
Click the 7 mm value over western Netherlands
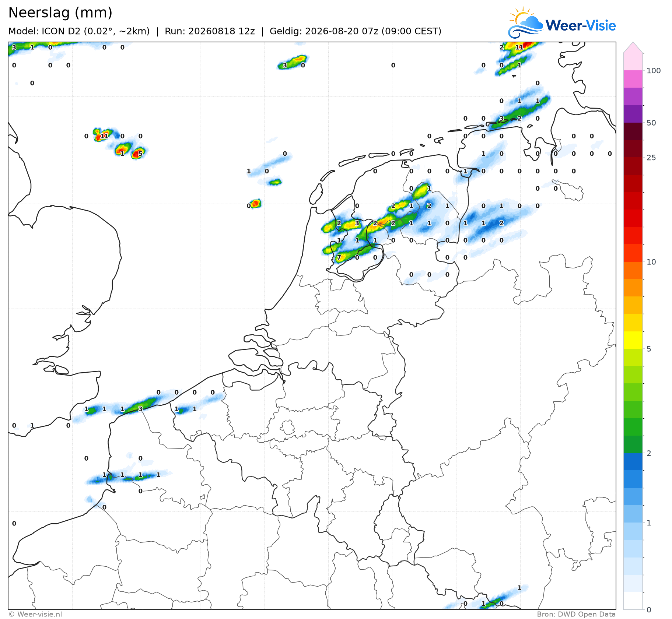[x=339, y=257]
